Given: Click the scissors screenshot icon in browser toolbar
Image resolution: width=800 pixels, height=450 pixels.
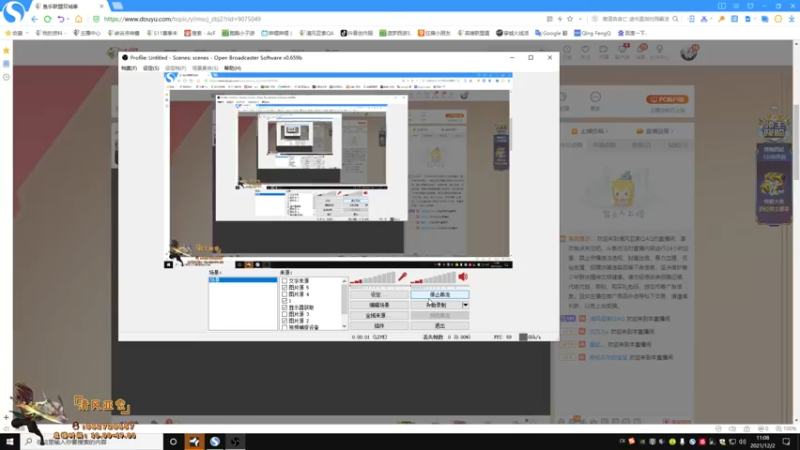Looking at the screenshot, I should (704, 19).
